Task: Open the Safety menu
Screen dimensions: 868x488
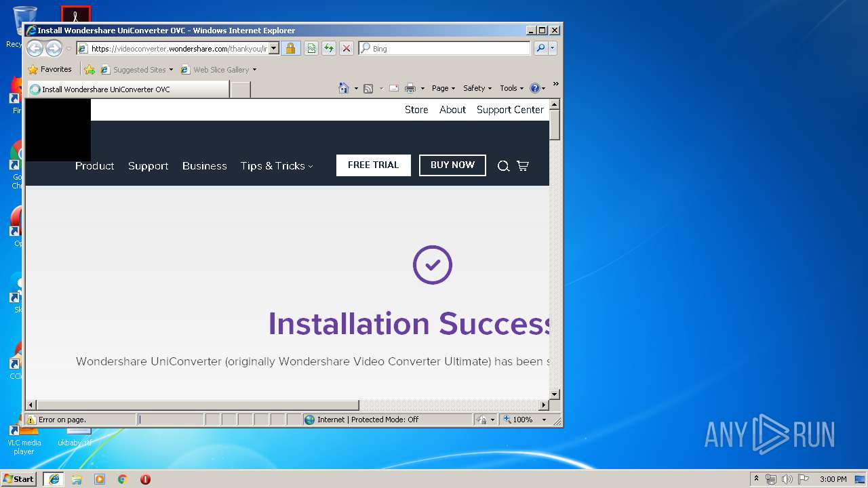Action: [477, 88]
